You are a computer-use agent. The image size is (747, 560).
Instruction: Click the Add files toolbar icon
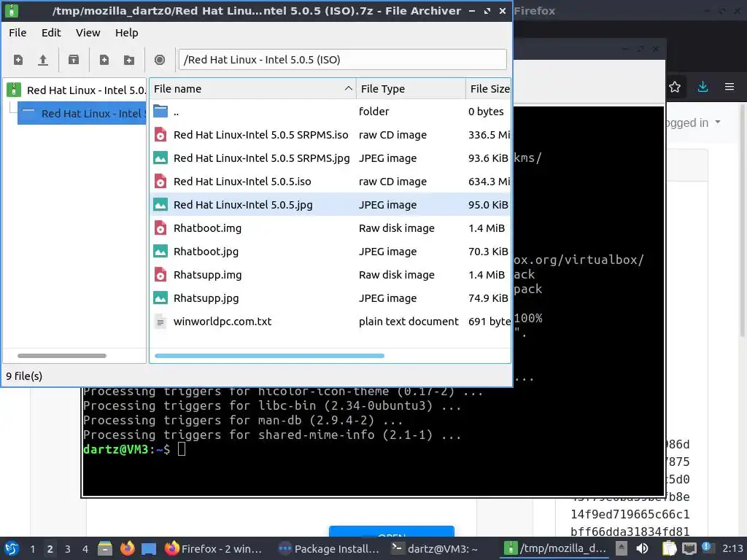coord(104,60)
